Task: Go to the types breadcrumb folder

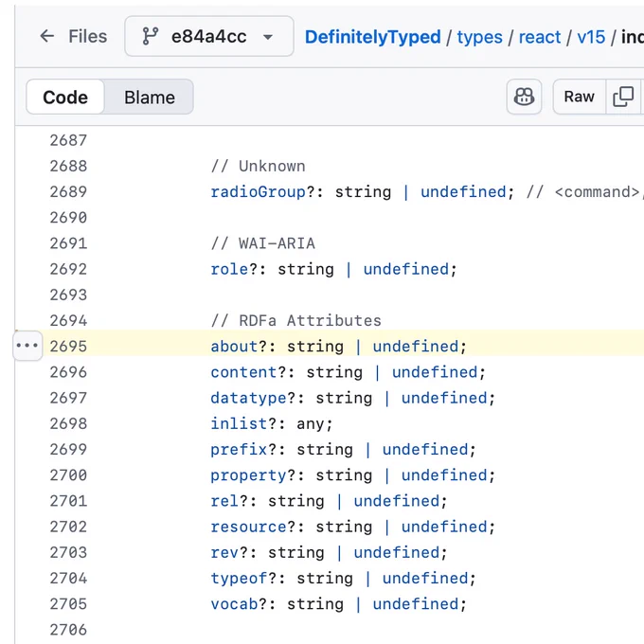Action: (x=479, y=37)
